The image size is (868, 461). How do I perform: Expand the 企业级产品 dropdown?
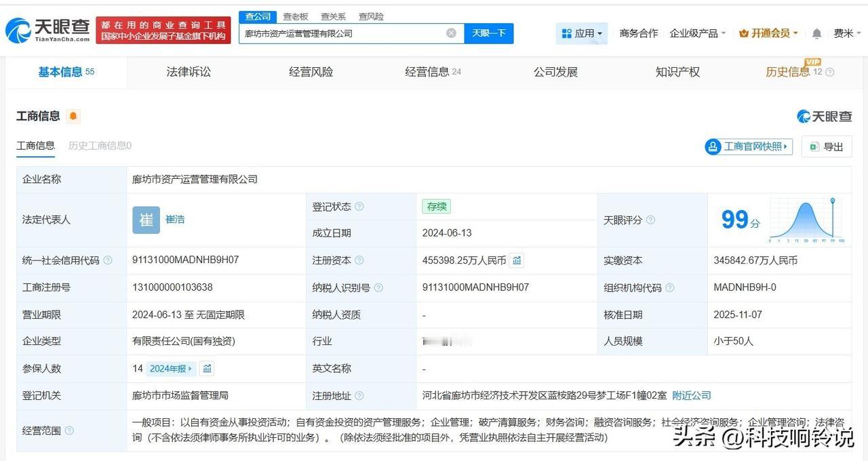[698, 33]
